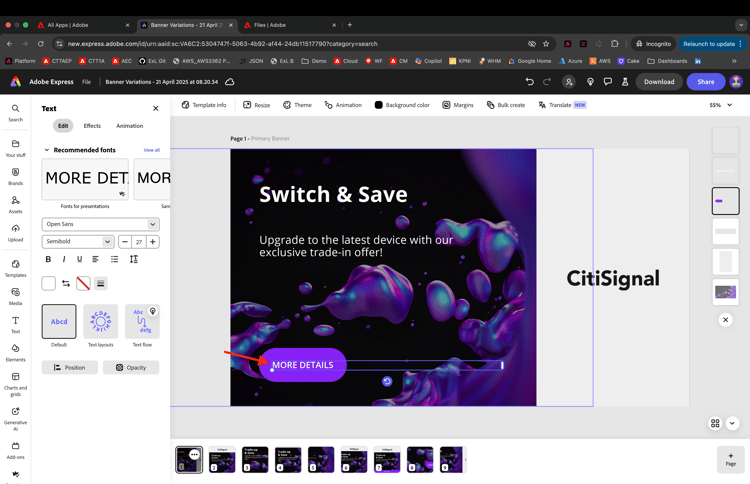Open the Generative AI panel
The height and width of the screenshot is (484, 750).
(x=15, y=418)
